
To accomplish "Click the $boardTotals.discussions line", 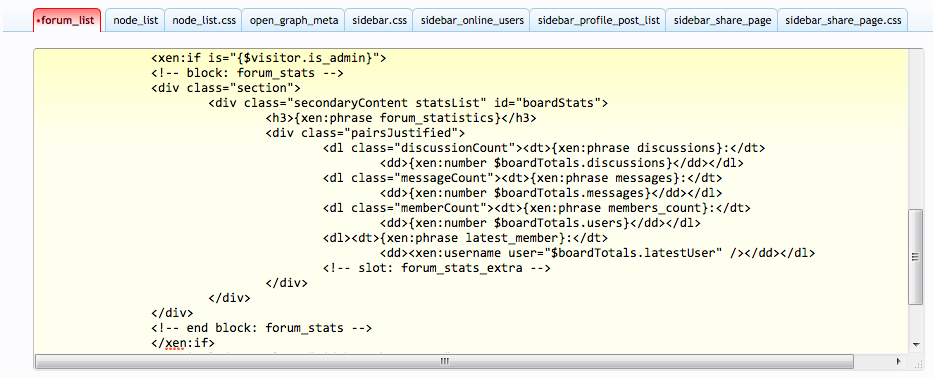I will point(562,163).
